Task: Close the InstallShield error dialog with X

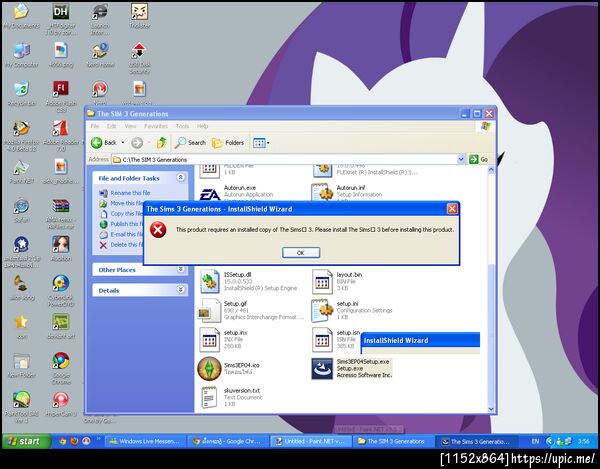Action: 452,208
